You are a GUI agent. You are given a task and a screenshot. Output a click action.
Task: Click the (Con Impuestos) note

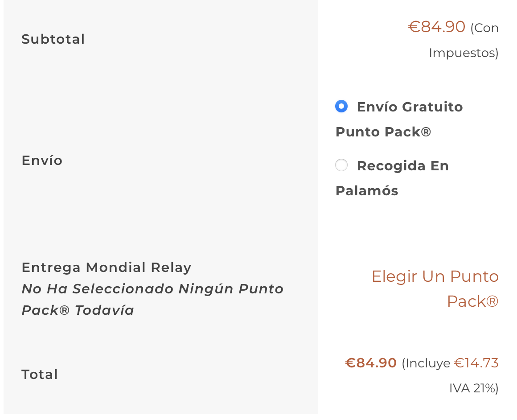pos(464,40)
